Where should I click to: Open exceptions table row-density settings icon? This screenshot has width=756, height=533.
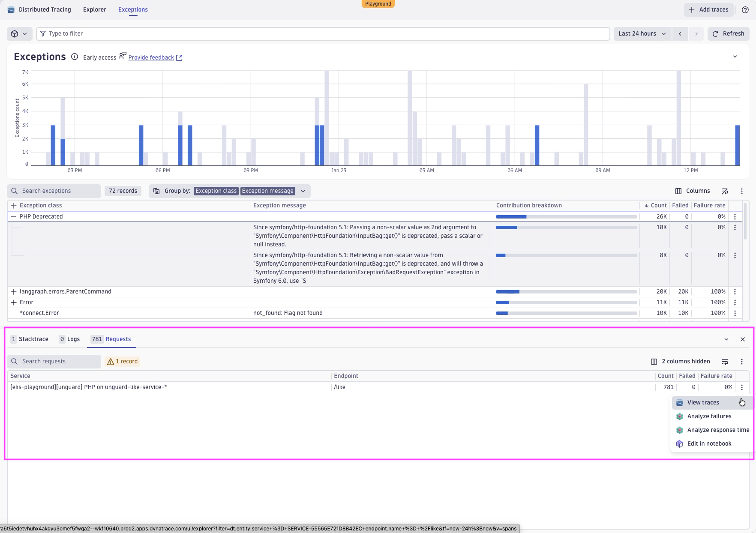coord(724,191)
